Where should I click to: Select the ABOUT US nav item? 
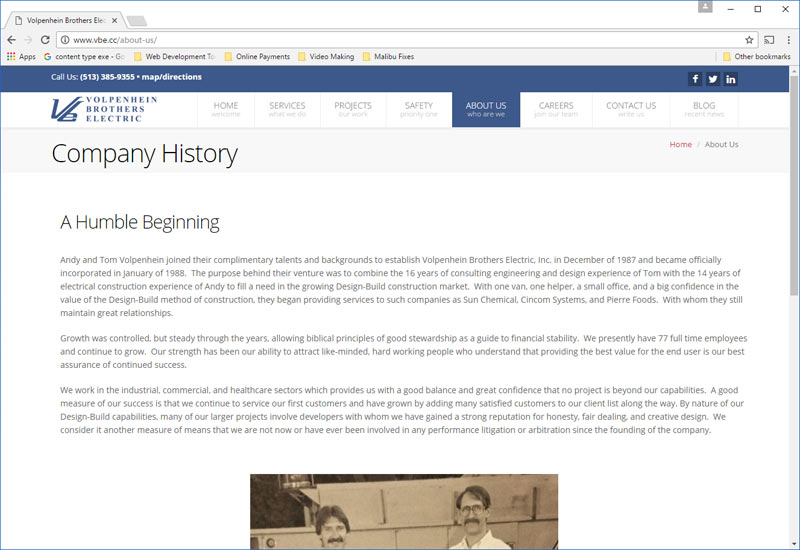[486, 109]
